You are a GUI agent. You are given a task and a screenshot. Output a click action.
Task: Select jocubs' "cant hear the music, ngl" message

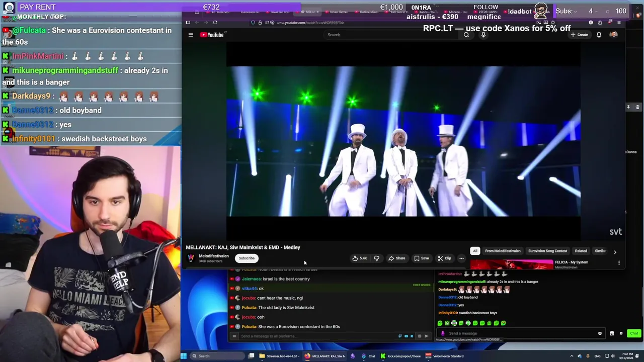280,298
